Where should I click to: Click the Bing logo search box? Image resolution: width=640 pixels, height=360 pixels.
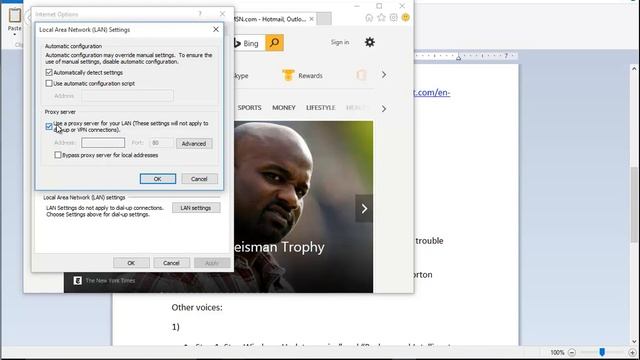[x=249, y=43]
